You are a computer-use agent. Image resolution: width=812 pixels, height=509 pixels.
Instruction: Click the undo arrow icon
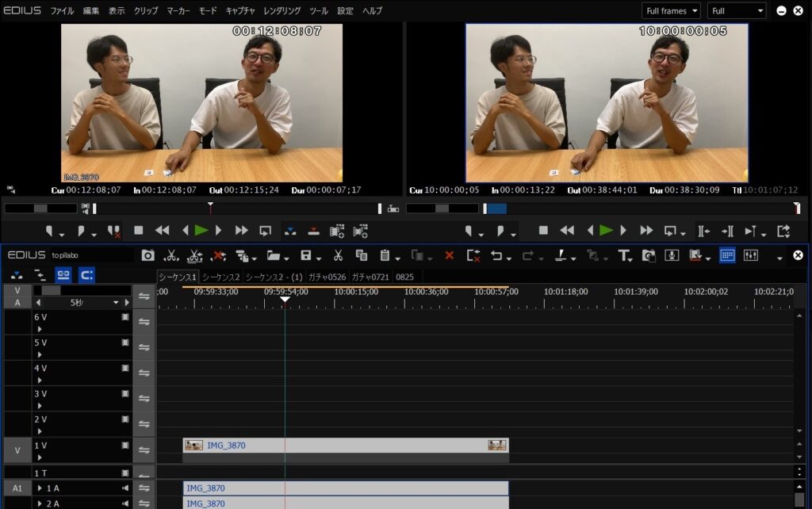click(x=496, y=255)
